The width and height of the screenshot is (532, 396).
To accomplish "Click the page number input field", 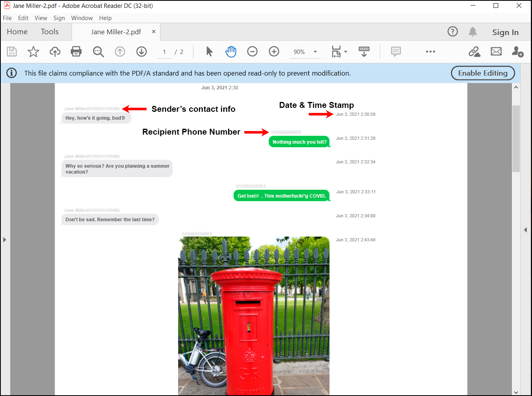I will tap(164, 52).
